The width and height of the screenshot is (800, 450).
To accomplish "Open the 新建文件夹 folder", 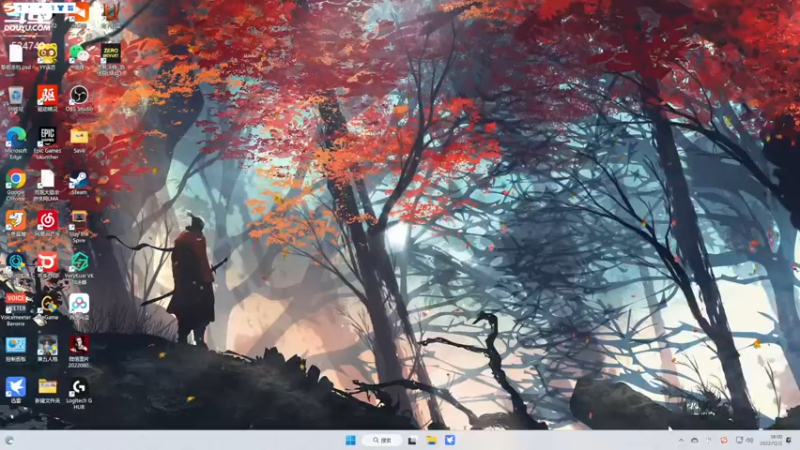I will [47, 388].
